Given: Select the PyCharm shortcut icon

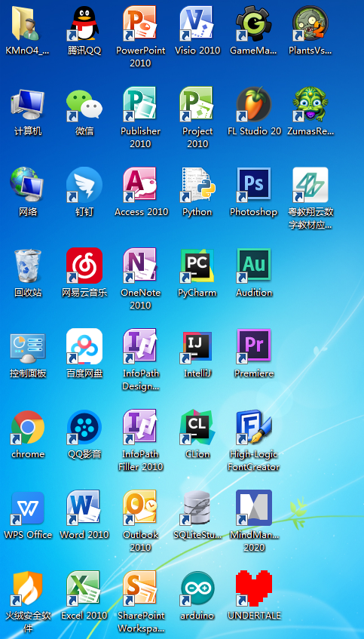Looking at the screenshot, I should click(x=197, y=266).
